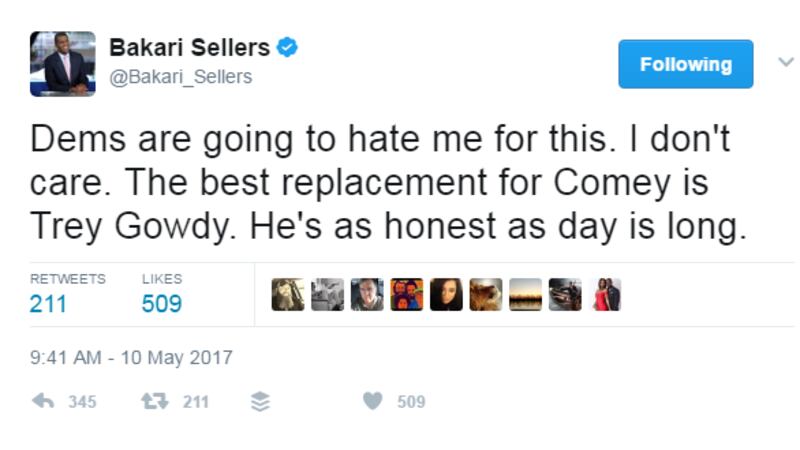Image resolution: width=800 pixels, height=450 pixels.
Task: Open the 9:41 AM - 10 May 2017 timestamp
Action: point(131,357)
